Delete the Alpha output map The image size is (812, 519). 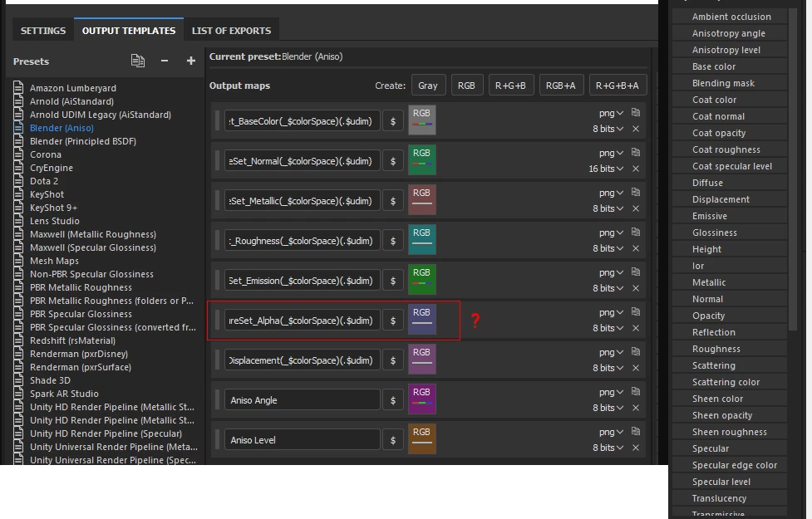[636, 328]
